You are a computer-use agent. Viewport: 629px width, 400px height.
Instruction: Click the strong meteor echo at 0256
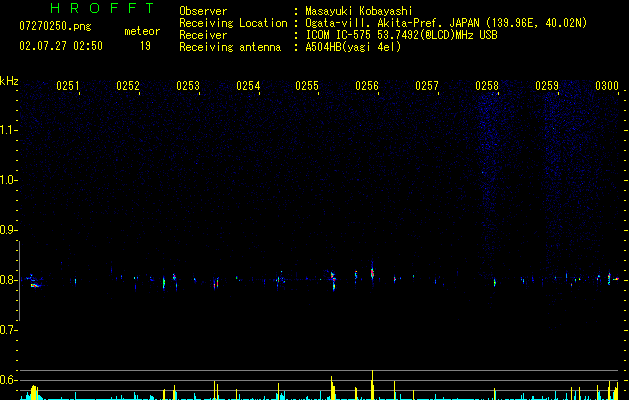tap(372, 273)
